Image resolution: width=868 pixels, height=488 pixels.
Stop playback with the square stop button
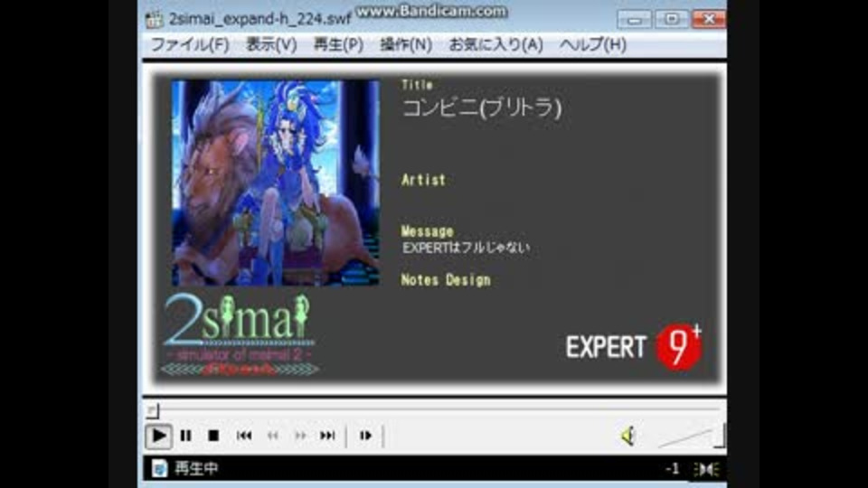(x=213, y=436)
